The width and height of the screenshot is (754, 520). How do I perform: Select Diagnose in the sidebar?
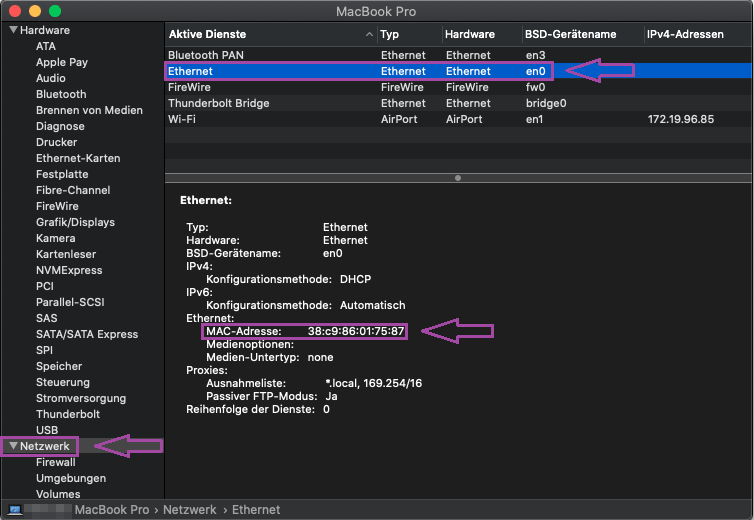point(60,126)
